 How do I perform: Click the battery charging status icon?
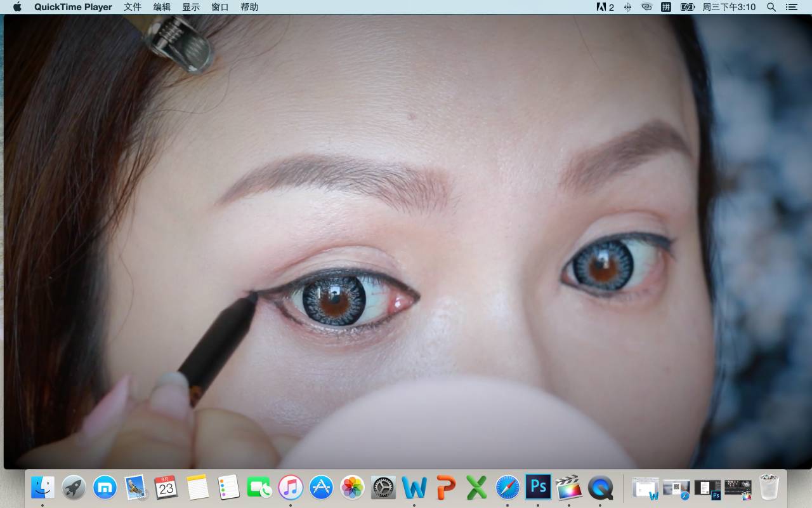[x=688, y=7]
